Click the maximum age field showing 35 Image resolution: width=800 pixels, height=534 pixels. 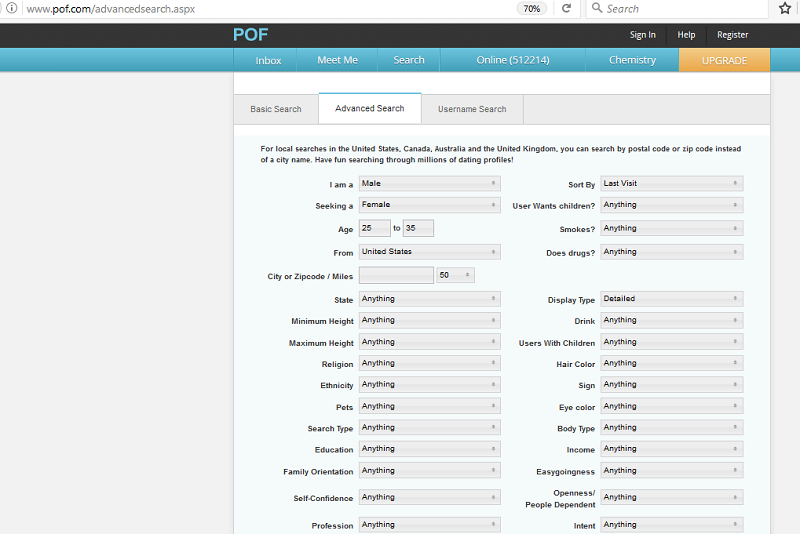click(418, 228)
